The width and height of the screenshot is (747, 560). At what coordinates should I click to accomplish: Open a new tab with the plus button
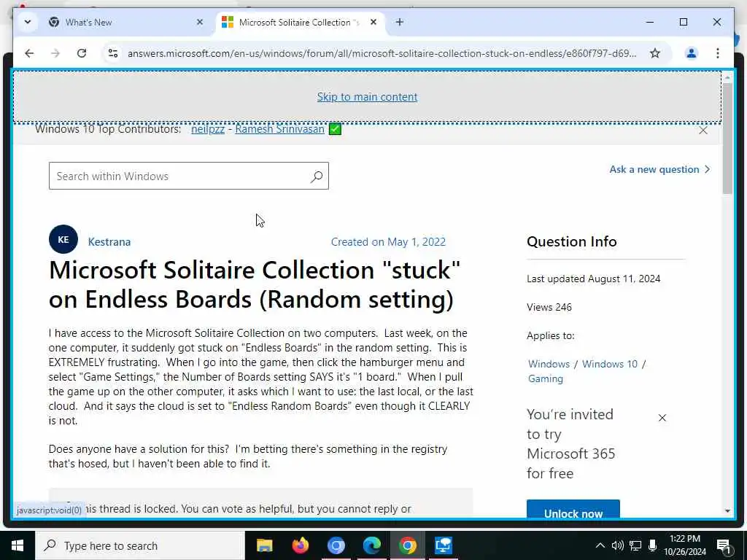click(400, 22)
